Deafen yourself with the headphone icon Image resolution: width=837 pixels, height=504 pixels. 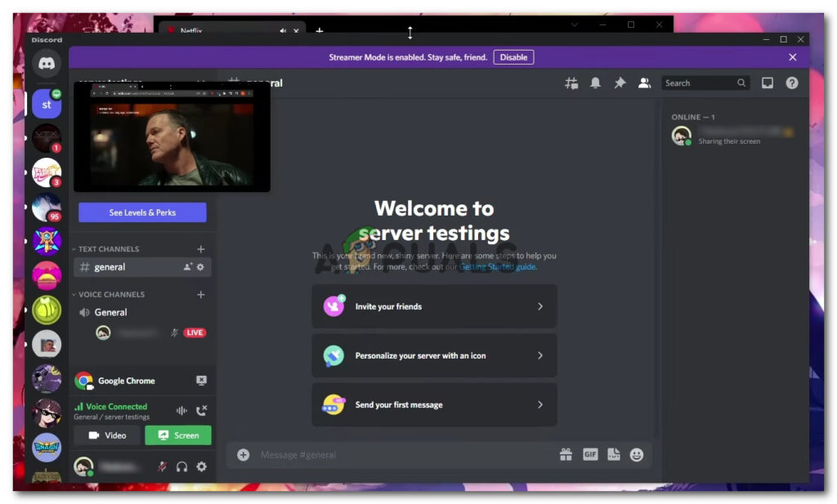pyautogui.click(x=181, y=466)
